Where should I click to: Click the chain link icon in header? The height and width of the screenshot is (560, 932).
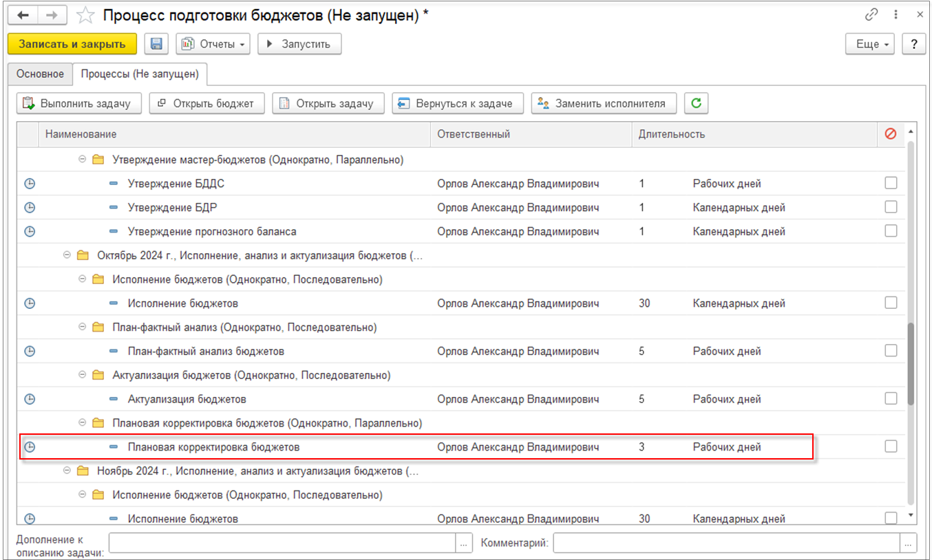click(871, 15)
